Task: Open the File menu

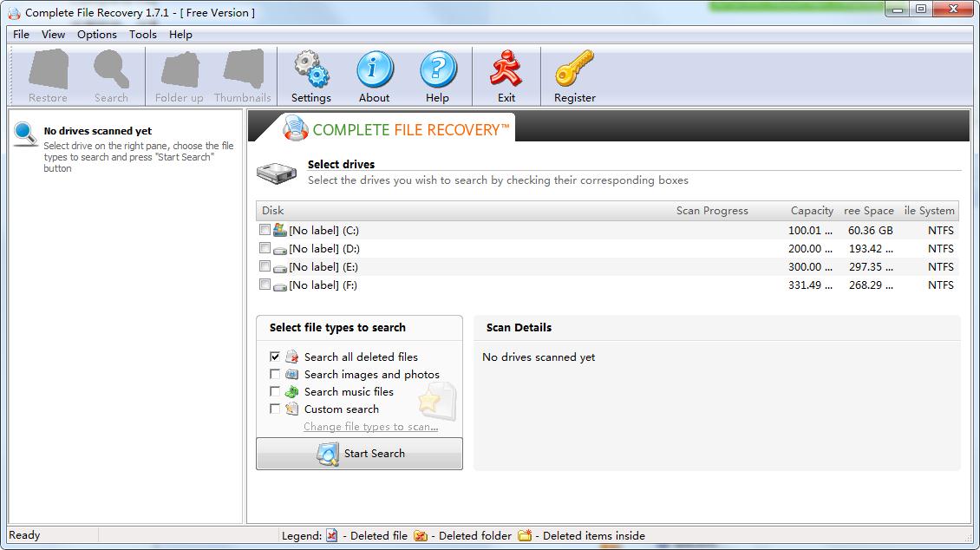Action: pos(22,35)
